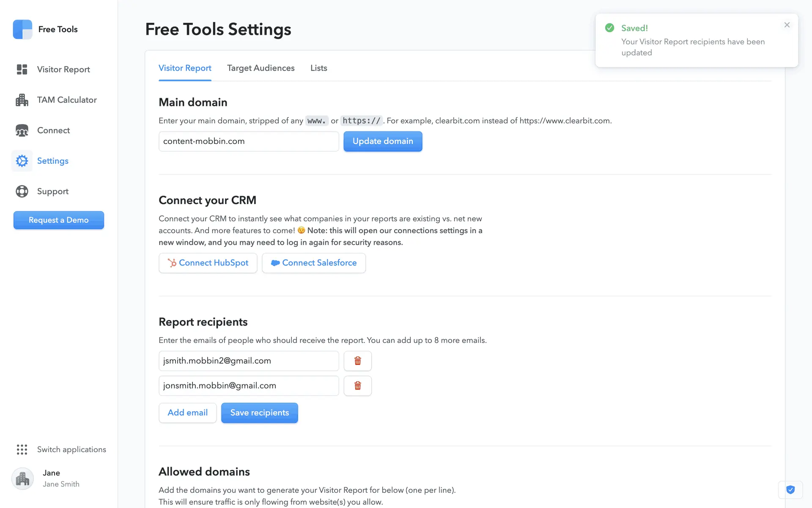The height and width of the screenshot is (508, 812).
Task: Click the Settings gear icon
Action: 22,161
